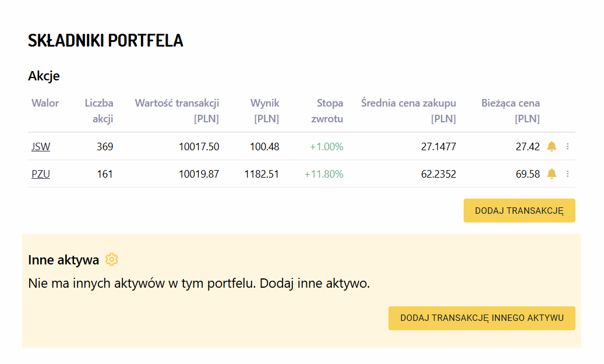Click the JSW transaction value 10017.50
Viewport: 604px width, 364px height.
199,147
